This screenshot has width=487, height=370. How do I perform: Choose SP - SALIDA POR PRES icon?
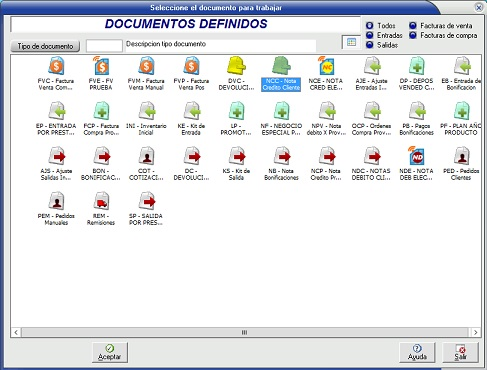pos(146,201)
